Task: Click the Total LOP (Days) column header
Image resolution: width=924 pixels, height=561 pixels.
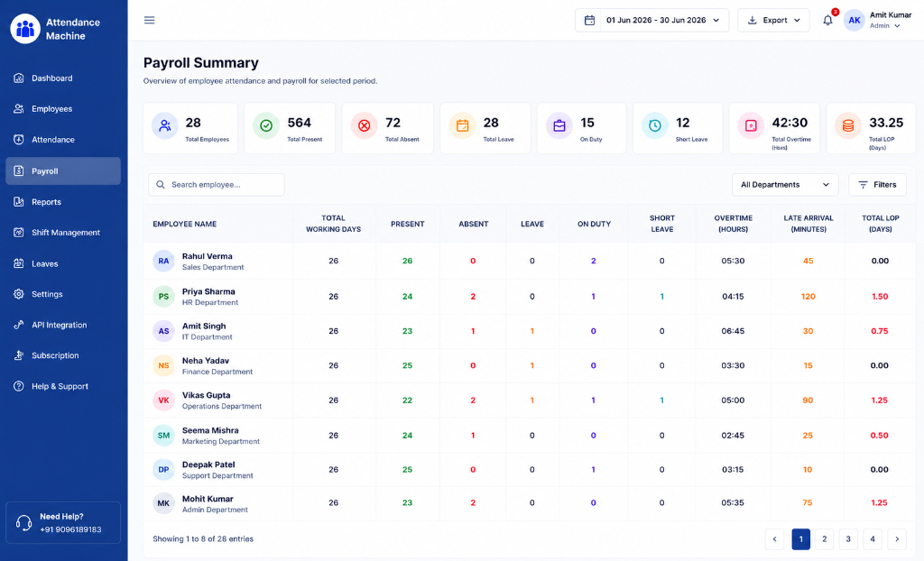Action: 881,224
